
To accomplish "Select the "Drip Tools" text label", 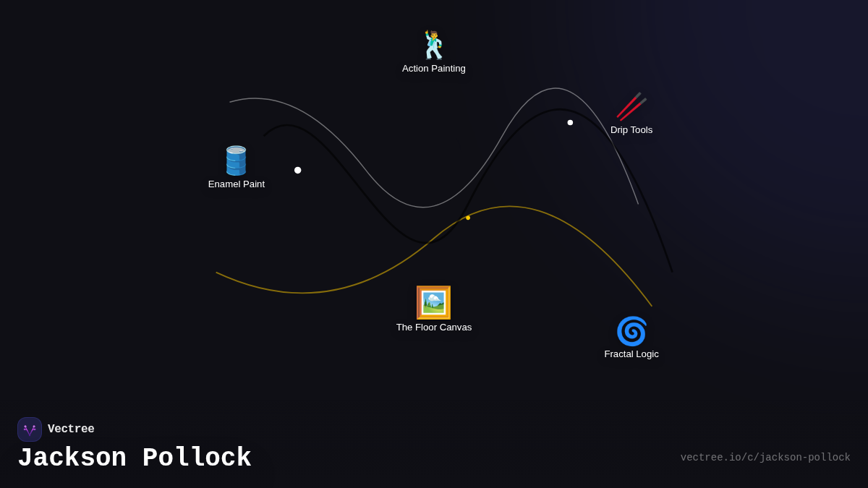I will (631, 130).
